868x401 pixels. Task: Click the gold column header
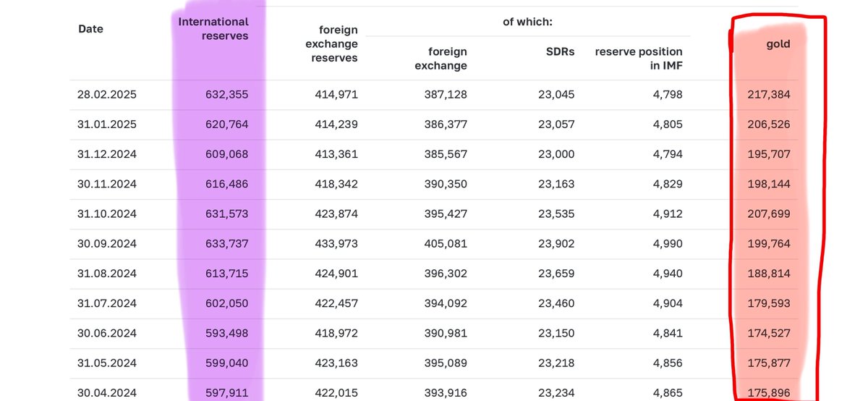pyautogui.click(x=778, y=44)
